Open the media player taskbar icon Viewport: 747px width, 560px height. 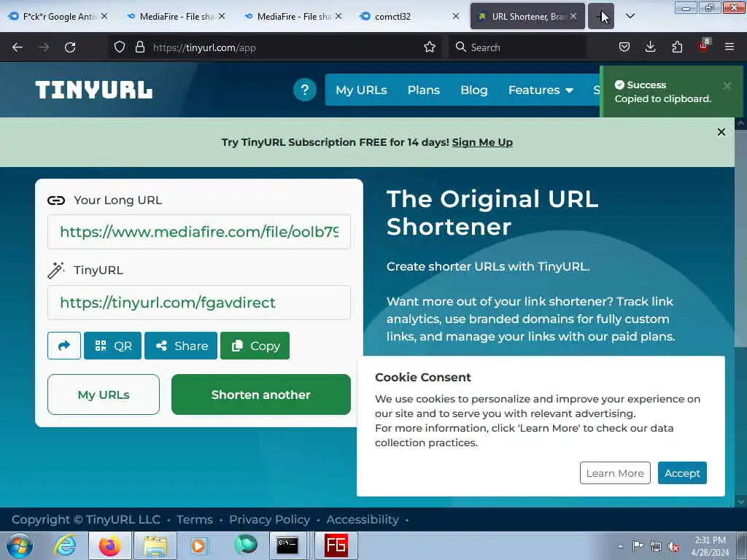[198, 545]
